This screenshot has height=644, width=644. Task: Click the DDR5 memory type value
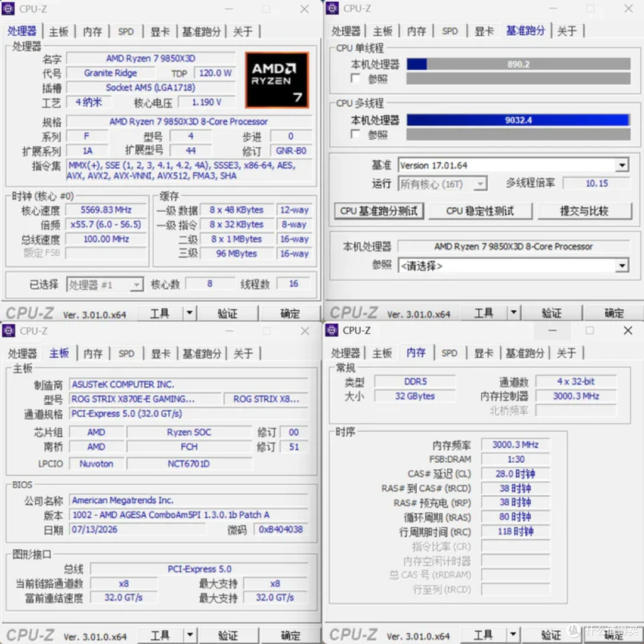[x=415, y=382]
